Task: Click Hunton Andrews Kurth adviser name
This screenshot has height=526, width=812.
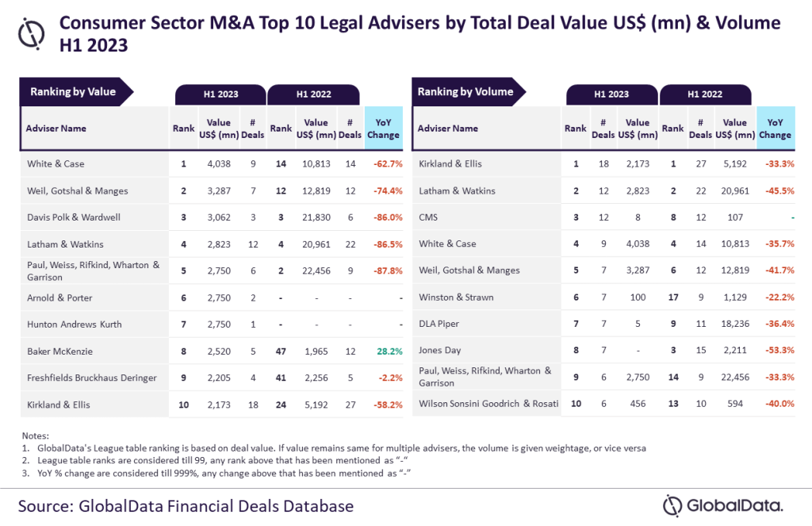Action: click(x=74, y=324)
